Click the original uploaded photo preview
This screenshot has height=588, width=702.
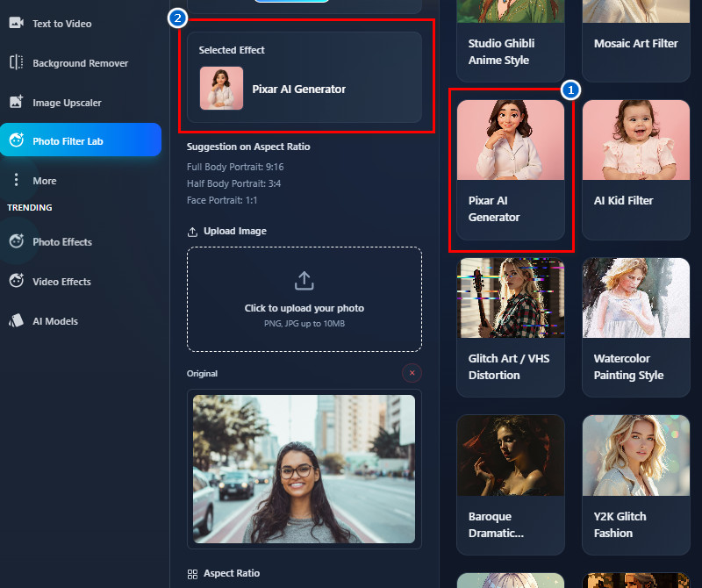tap(304, 469)
